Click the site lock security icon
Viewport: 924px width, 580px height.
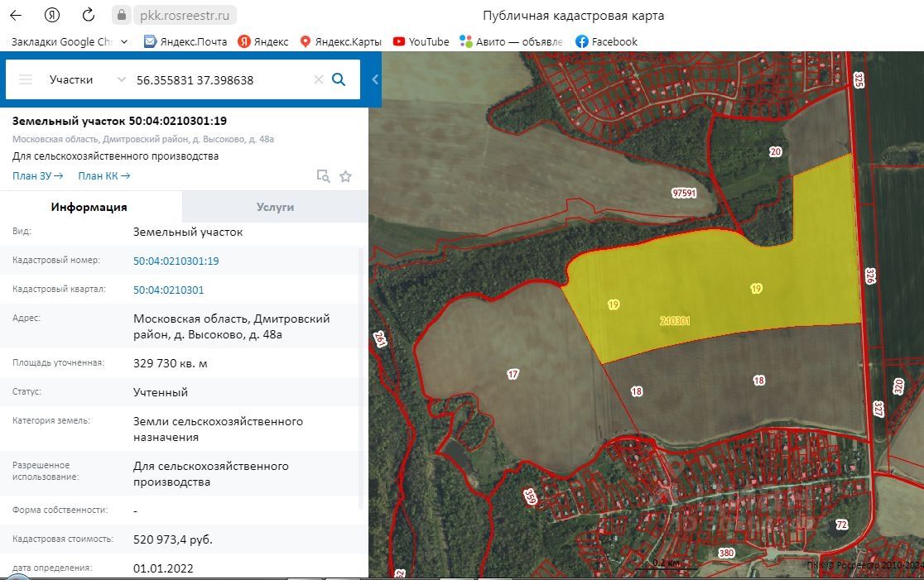122,16
